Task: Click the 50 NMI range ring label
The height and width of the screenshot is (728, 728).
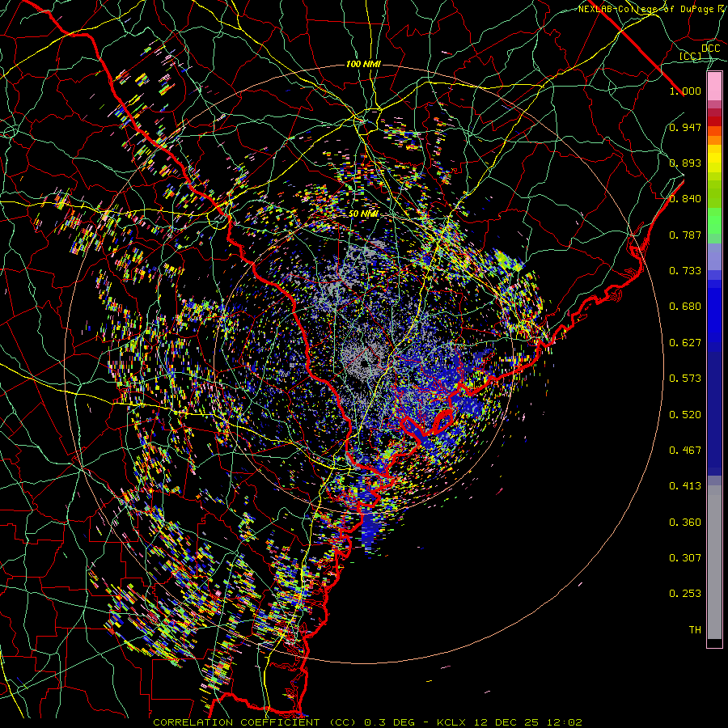Action: (x=363, y=214)
